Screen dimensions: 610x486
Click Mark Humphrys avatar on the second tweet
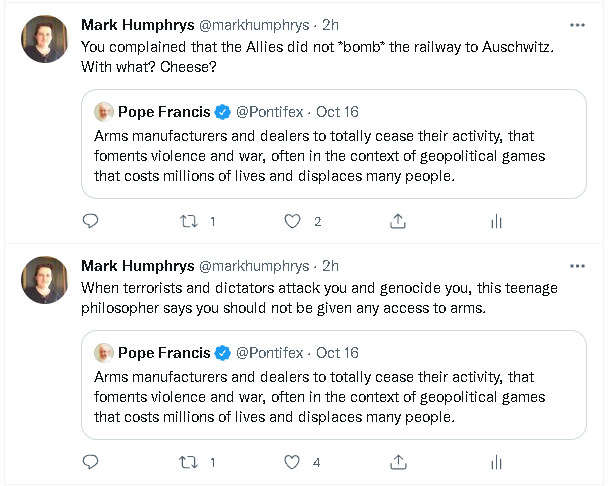coord(45,280)
